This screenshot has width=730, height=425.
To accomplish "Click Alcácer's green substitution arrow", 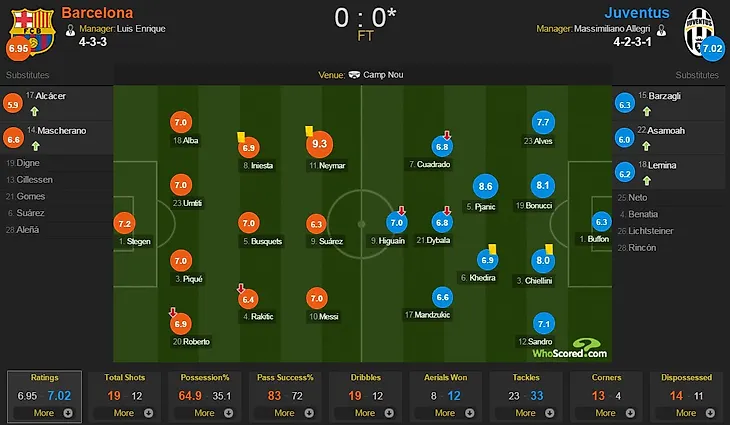I will point(34,112).
